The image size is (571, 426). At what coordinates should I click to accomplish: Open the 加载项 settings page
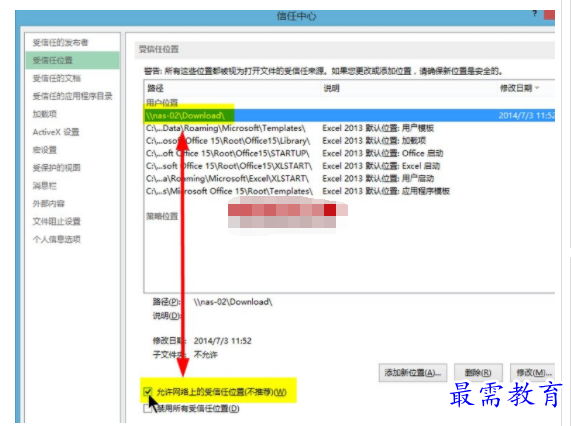pyautogui.click(x=44, y=114)
